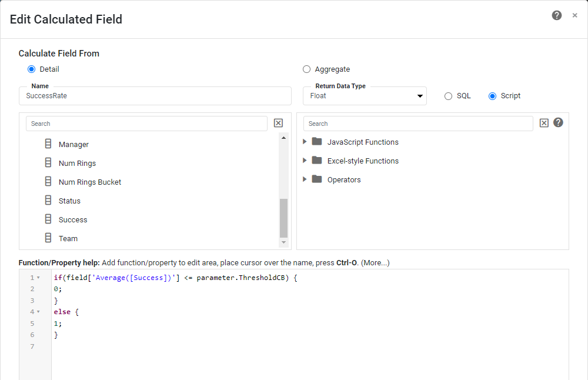Open the dialog help icon in header
Image resolution: width=588 pixels, height=380 pixels.
coord(556,15)
